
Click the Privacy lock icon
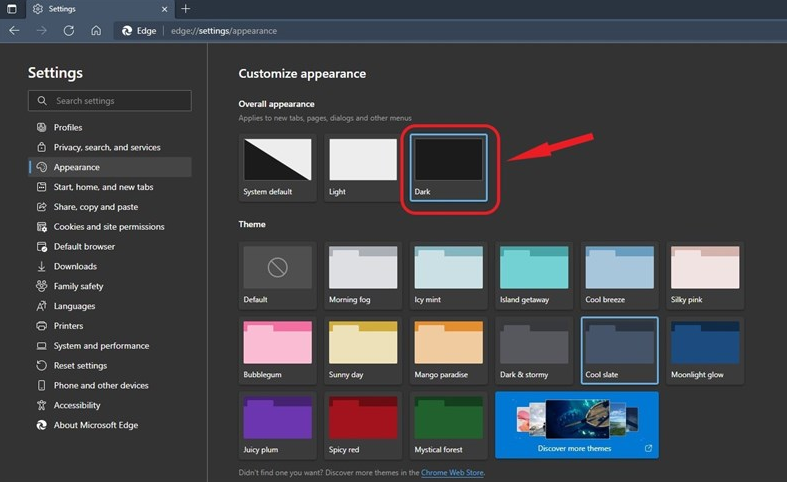click(x=42, y=147)
